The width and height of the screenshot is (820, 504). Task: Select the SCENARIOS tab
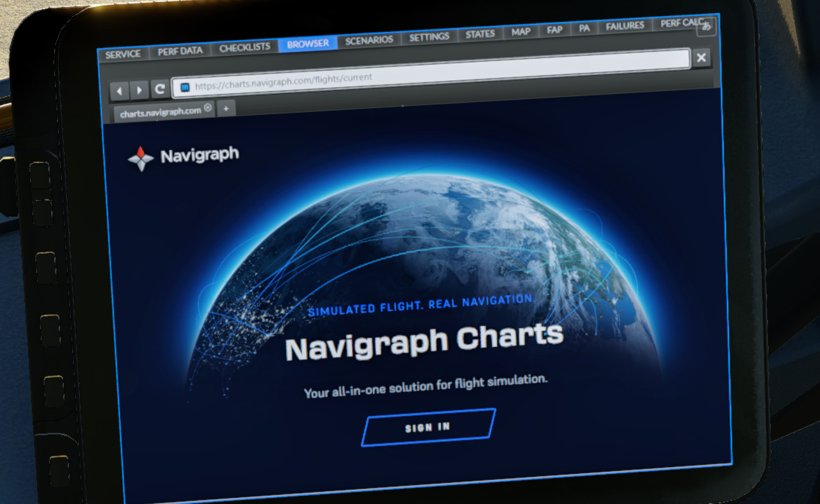pyautogui.click(x=369, y=41)
